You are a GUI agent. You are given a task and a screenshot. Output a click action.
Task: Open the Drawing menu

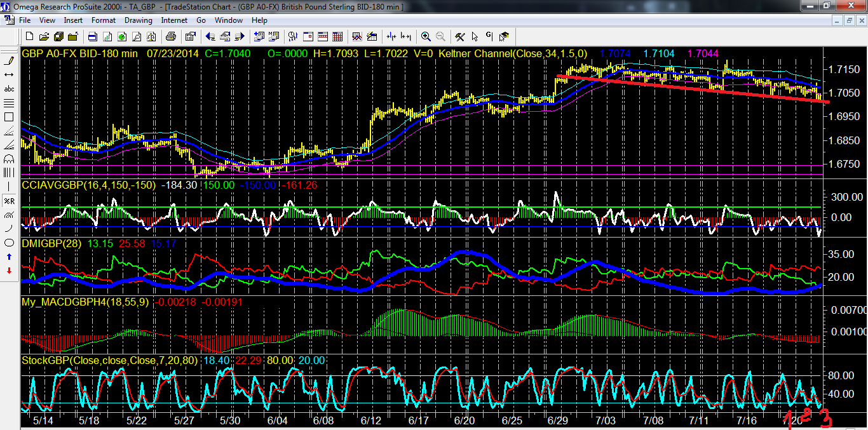click(x=138, y=20)
